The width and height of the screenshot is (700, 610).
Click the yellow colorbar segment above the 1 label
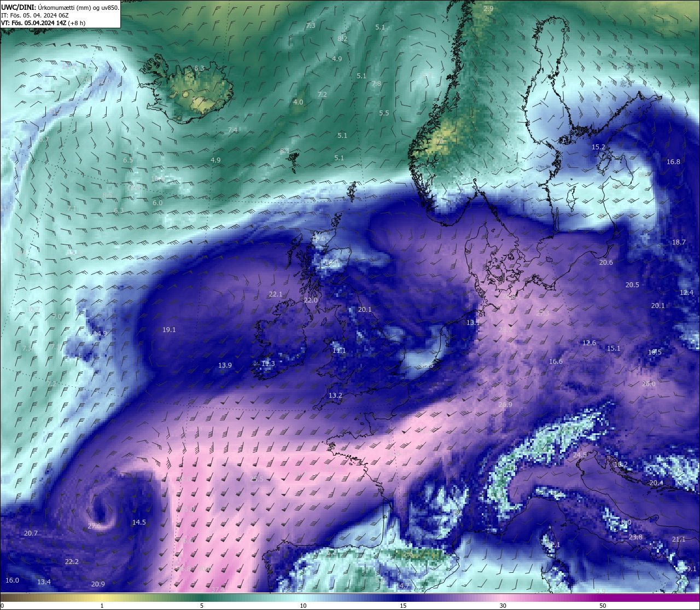pyautogui.click(x=102, y=597)
